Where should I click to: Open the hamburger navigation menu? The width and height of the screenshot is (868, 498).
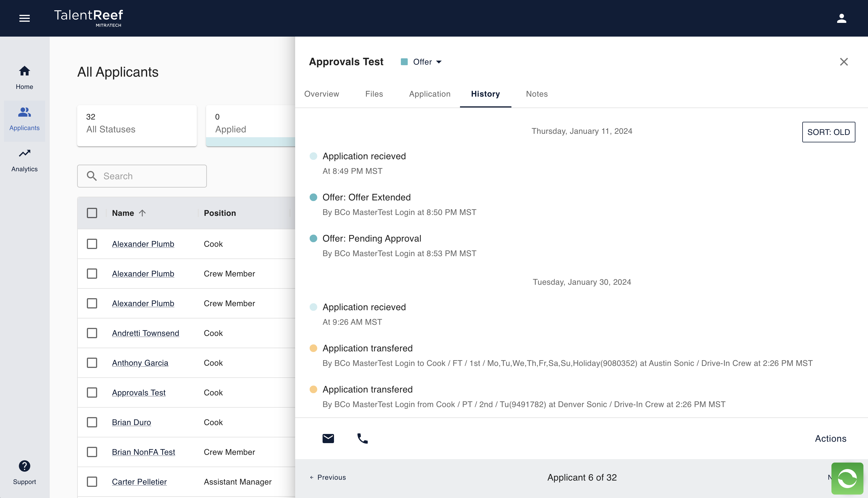(x=24, y=18)
